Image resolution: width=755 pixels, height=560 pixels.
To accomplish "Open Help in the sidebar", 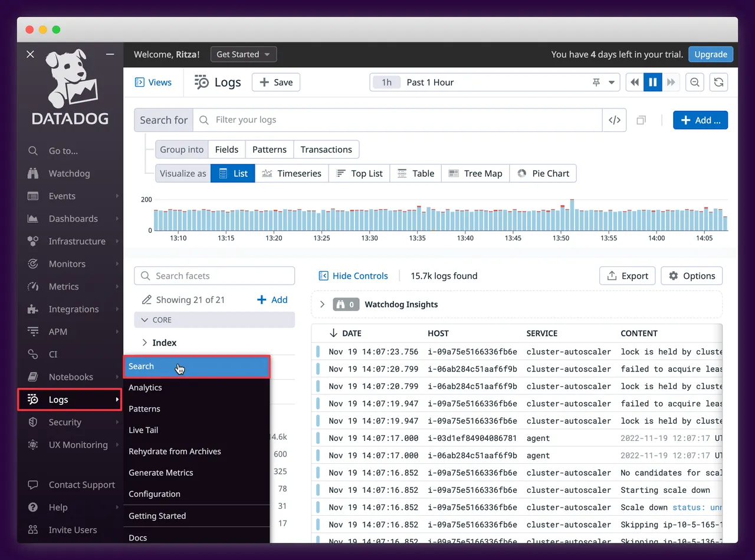I will [x=58, y=507].
